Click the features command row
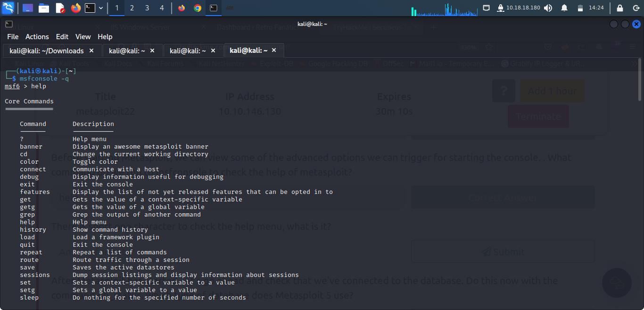Image resolution: width=644 pixels, height=310 pixels. point(176,192)
